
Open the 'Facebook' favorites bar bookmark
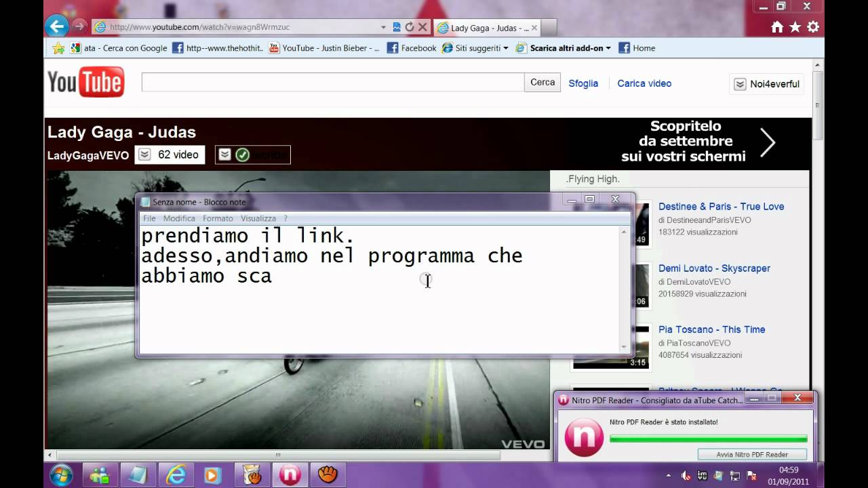point(412,48)
